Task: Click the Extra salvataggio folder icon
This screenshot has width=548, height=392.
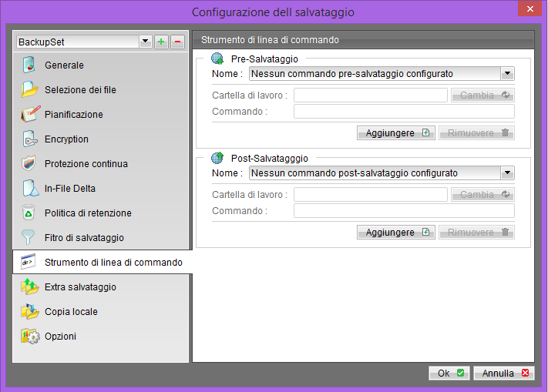Action: (30, 286)
